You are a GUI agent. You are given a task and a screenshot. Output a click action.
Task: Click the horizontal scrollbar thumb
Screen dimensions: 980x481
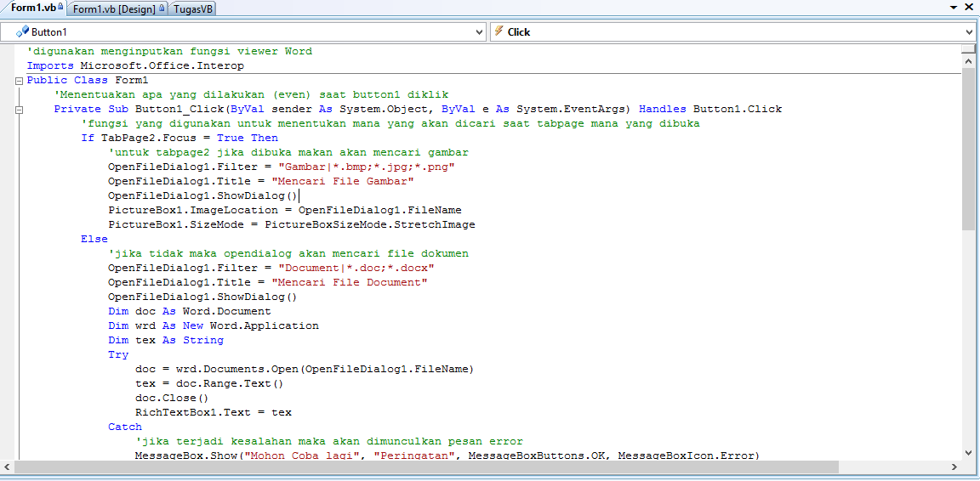point(426,467)
